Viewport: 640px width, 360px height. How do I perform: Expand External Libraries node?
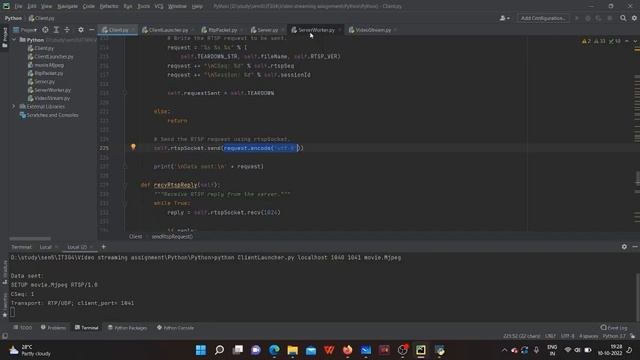coord(13,107)
